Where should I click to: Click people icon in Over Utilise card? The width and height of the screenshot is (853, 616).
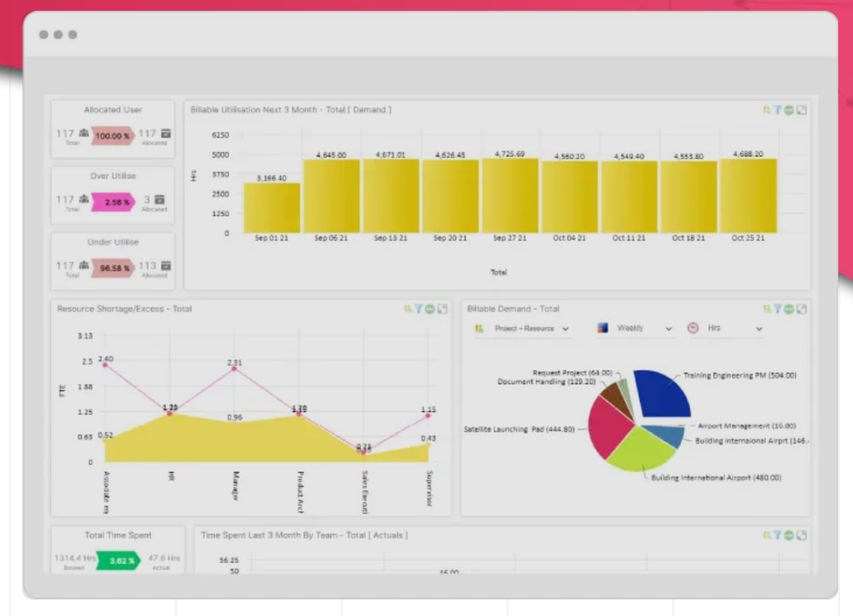pos(84,199)
